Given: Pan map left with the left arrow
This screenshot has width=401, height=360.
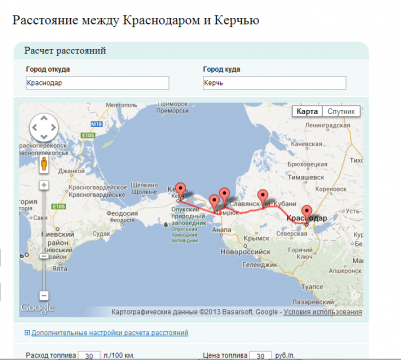Looking at the screenshot, I should pos(34,127).
